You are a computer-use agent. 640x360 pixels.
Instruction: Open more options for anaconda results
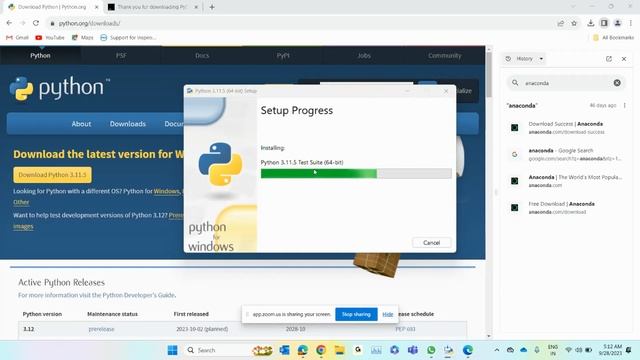(624, 105)
